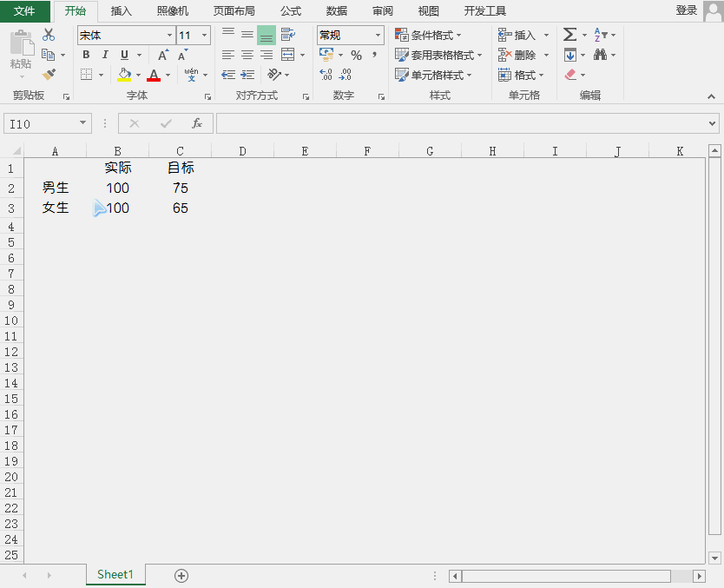This screenshot has height=588, width=724.
Task: Click the Insert Function fx icon
Action: [x=197, y=123]
